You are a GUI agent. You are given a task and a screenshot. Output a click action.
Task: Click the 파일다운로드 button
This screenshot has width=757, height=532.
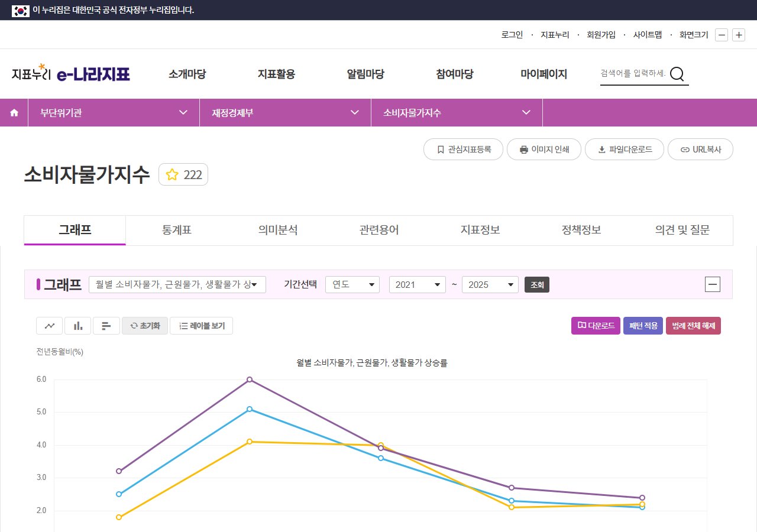coord(625,150)
